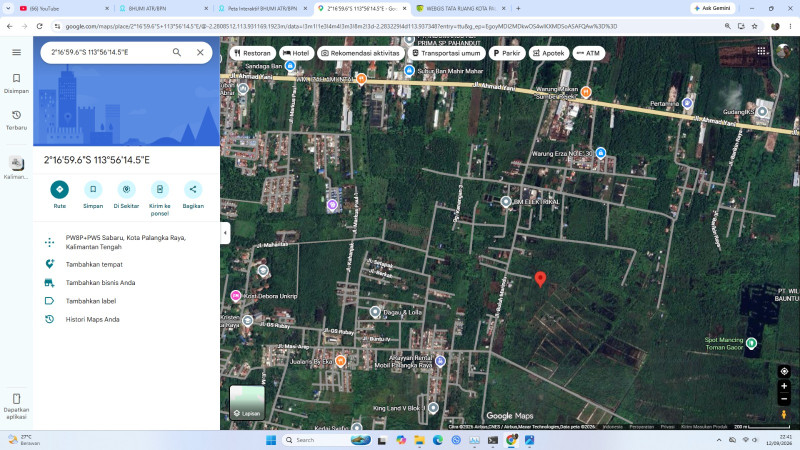Click the Rute directions icon
This screenshot has height=450, width=800.
point(60,189)
